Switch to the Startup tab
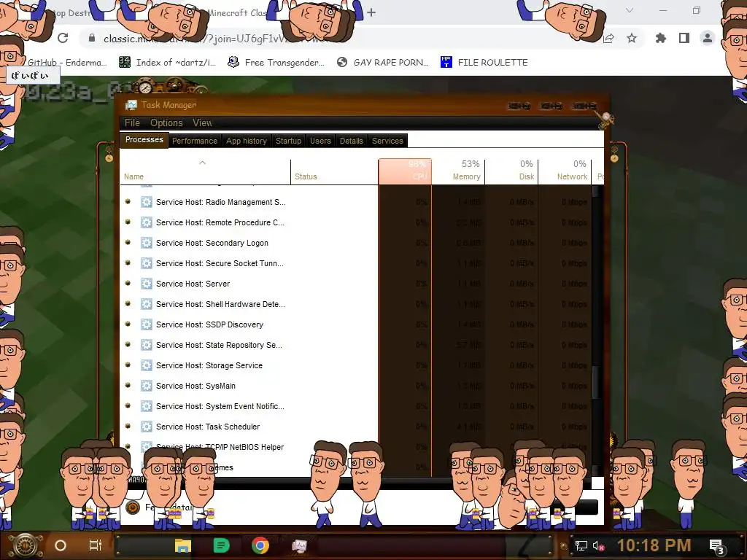The width and height of the screenshot is (747, 560). [x=288, y=141]
